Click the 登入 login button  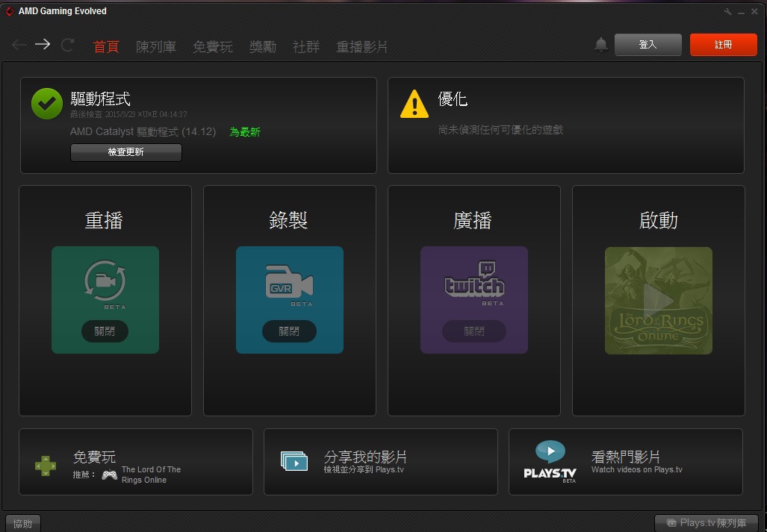(x=648, y=45)
